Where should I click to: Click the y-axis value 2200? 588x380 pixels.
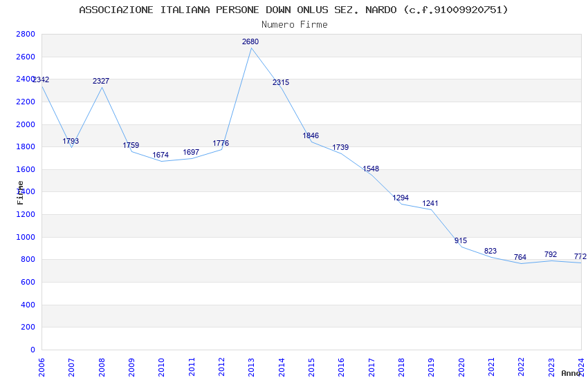click(26, 102)
